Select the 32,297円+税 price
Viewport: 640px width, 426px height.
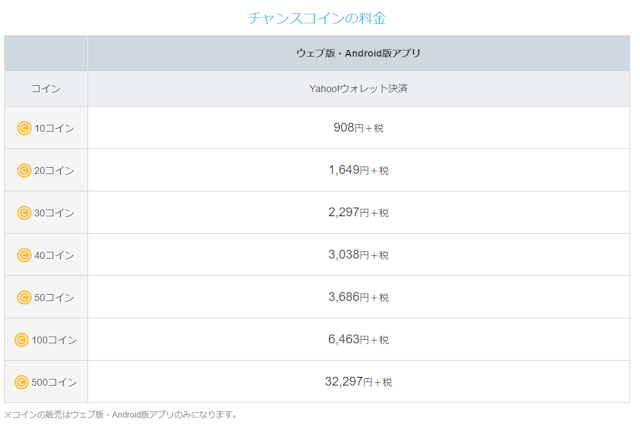tap(358, 382)
